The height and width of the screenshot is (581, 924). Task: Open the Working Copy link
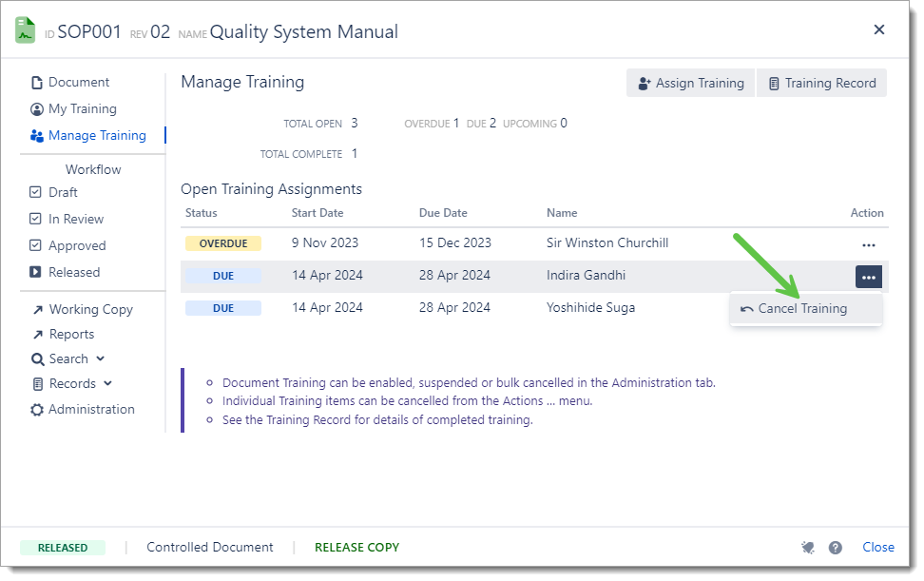pyautogui.click(x=82, y=310)
